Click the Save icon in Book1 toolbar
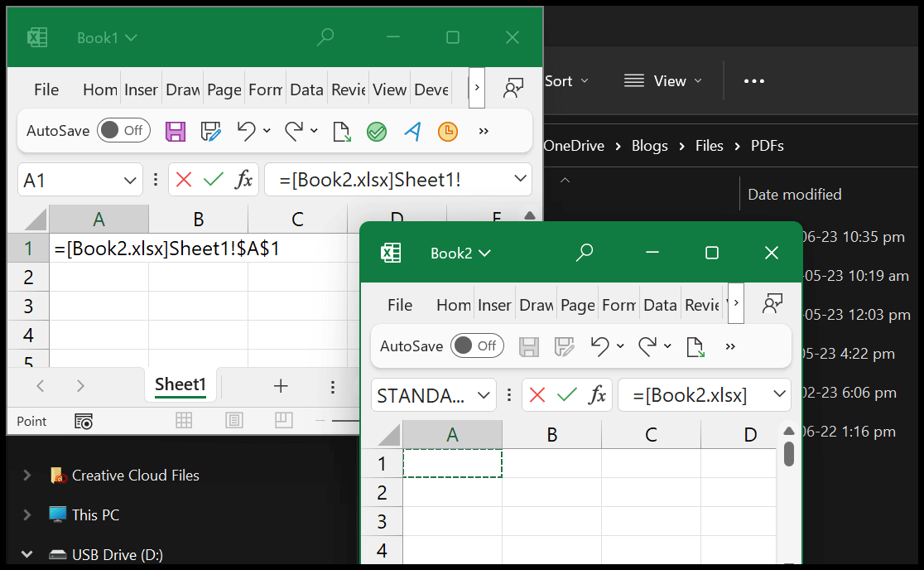The width and height of the screenshot is (924, 570). click(x=175, y=132)
